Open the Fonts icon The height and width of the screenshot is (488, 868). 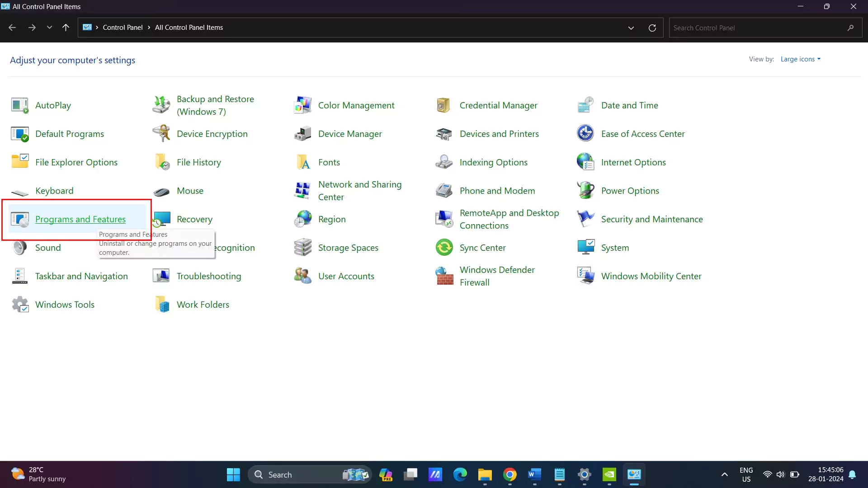pos(302,162)
